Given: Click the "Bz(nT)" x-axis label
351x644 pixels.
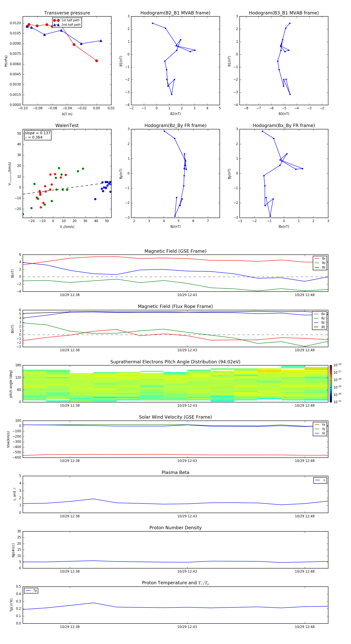Looking at the screenshot, I should [x=175, y=227].
